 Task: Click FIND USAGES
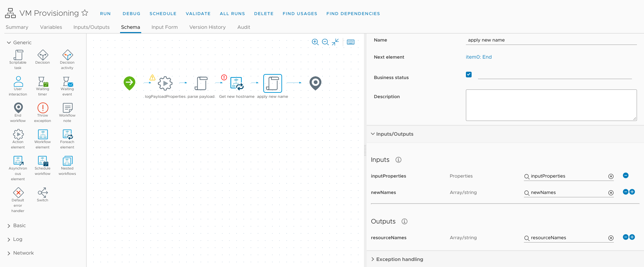pos(300,14)
